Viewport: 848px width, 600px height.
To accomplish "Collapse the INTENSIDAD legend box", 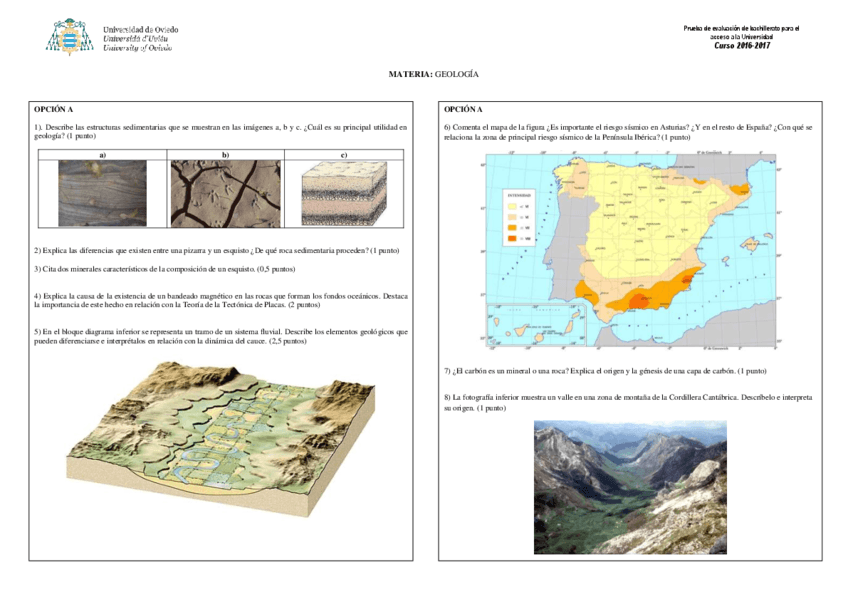I will [x=519, y=195].
